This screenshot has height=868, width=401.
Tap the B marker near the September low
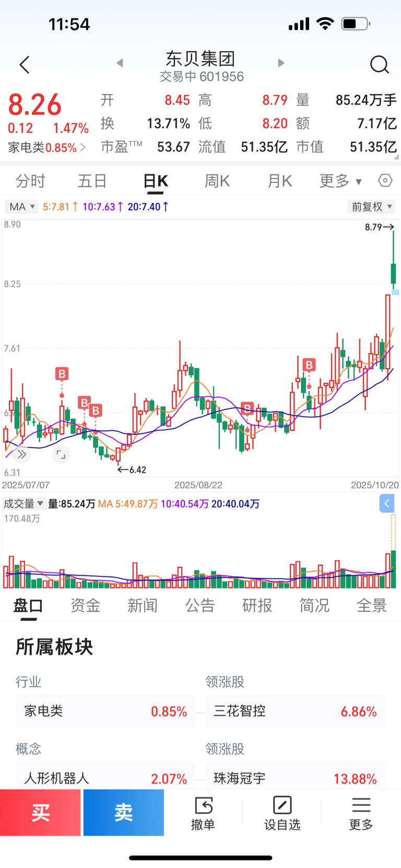click(x=247, y=408)
